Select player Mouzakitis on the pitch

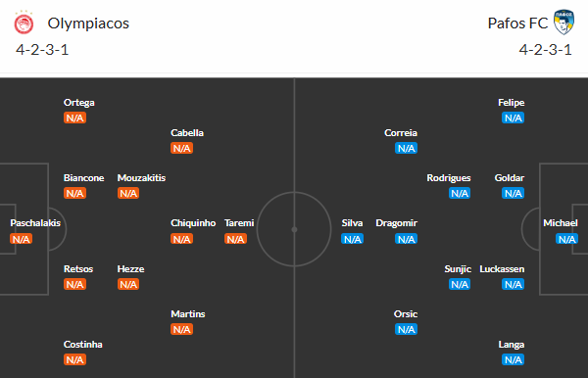[141, 178]
